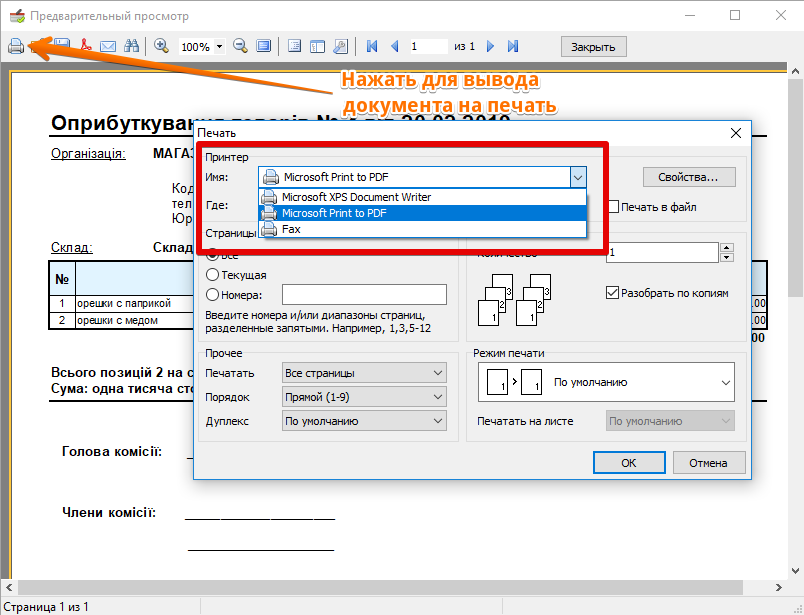Show the page thumbnails panel icon

(x=317, y=46)
